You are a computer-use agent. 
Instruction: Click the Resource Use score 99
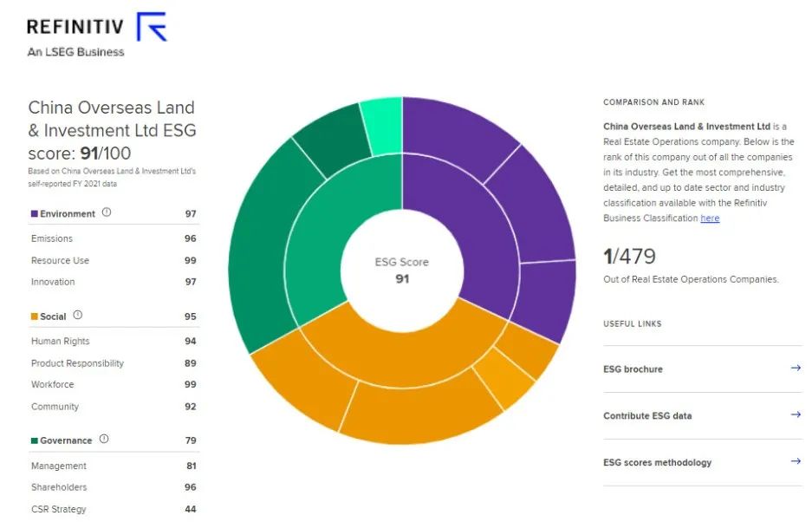coord(191,260)
